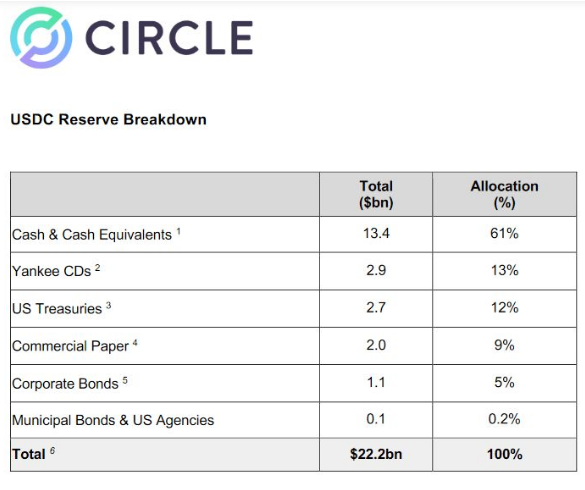Click the Total ($bn) column header
Viewport: 585px width, 490px height.
click(376, 194)
